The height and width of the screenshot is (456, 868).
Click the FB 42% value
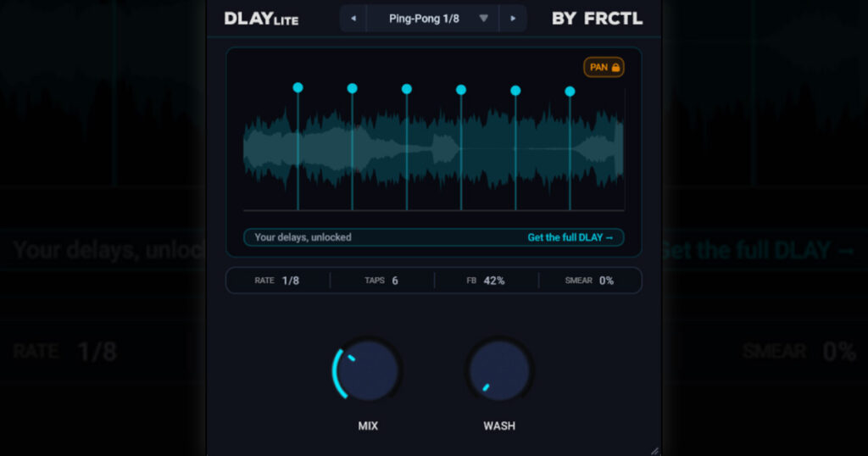pos(494,281)
